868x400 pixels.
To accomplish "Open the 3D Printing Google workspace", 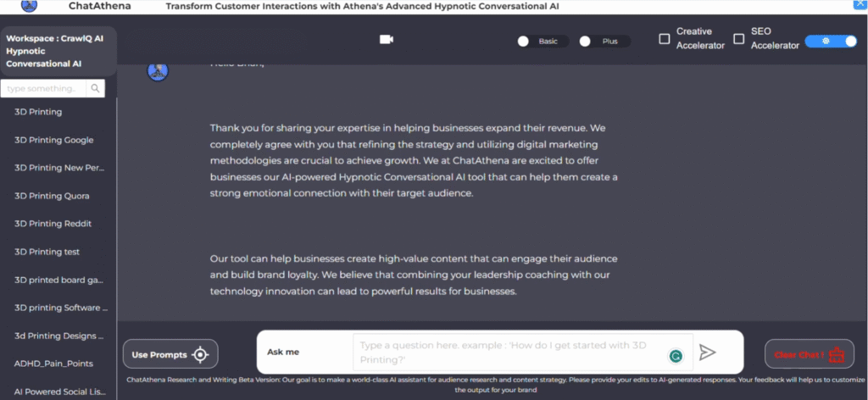I will pos(53,140).
